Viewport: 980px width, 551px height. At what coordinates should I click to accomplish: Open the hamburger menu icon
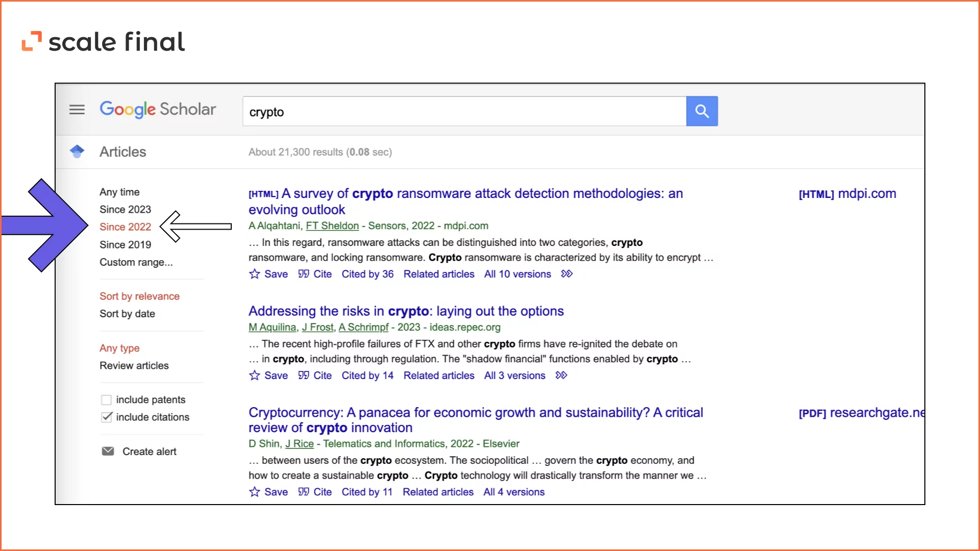[77, 109]
